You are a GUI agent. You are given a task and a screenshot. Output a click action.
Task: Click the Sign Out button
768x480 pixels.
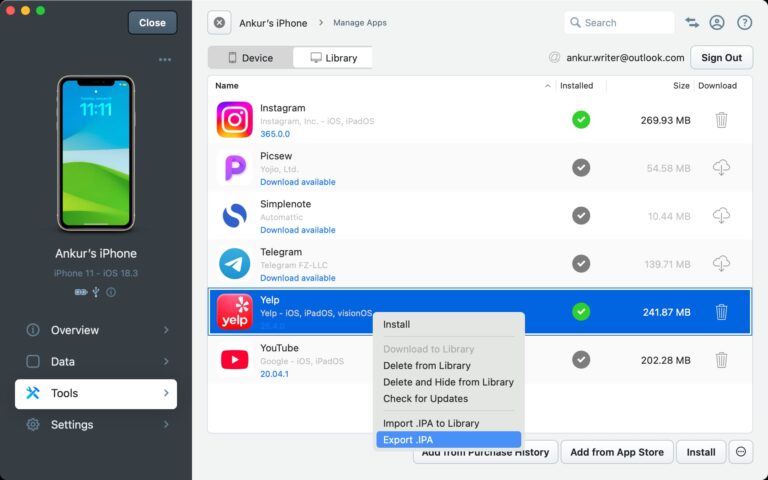[x=721, y=58]
